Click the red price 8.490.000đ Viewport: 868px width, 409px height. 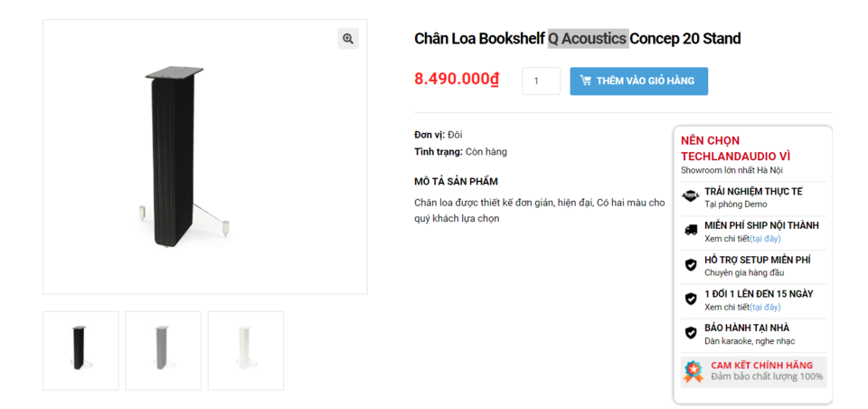(x=457, y=80)
